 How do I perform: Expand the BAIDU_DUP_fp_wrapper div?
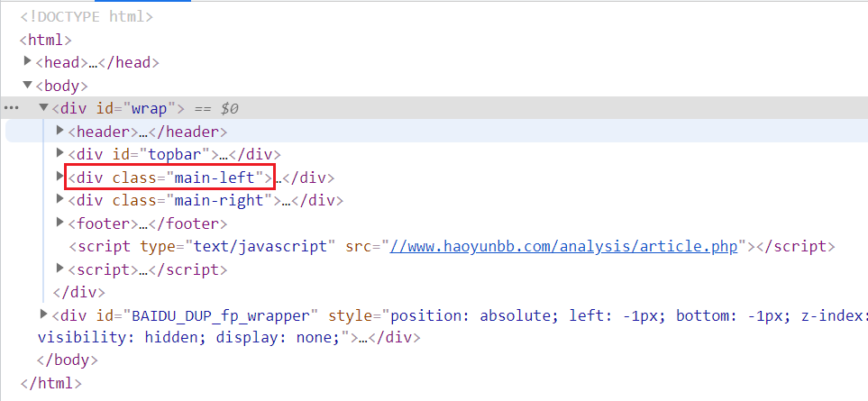44,314
